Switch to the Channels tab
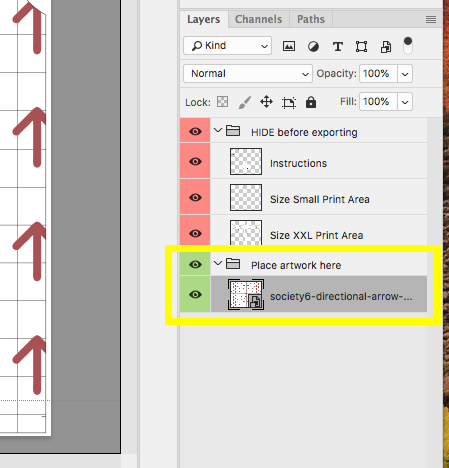The height and width of the screenshot is (468, 449). coord(259,19)
